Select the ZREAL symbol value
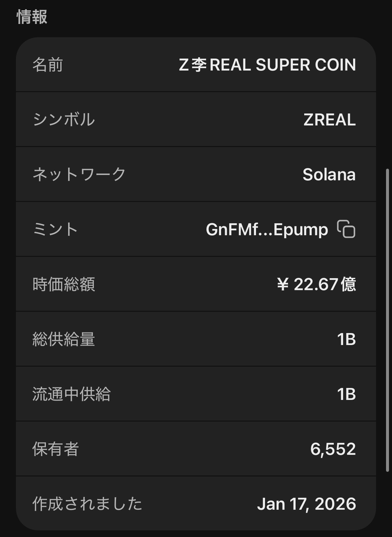392x537 pixels. tap(329, 120)
